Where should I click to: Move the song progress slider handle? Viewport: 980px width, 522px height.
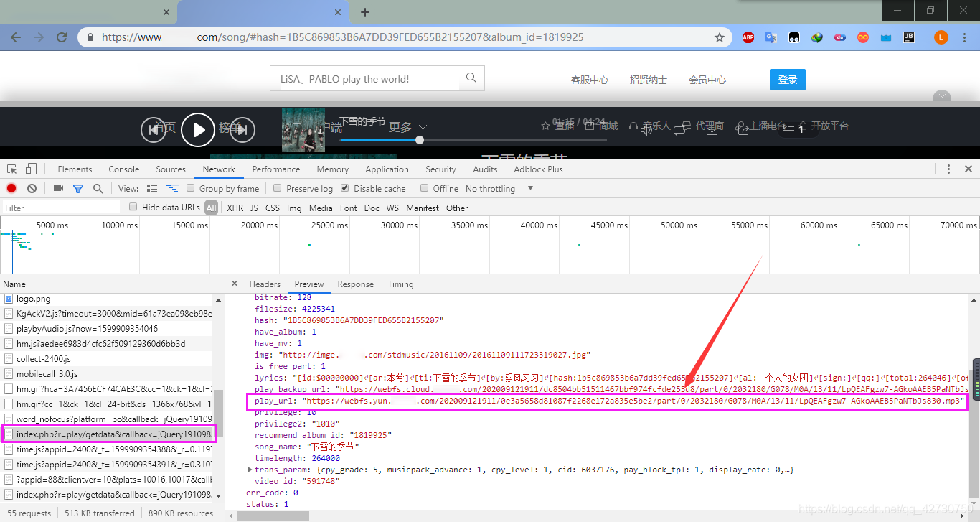(x=420, y=140)
